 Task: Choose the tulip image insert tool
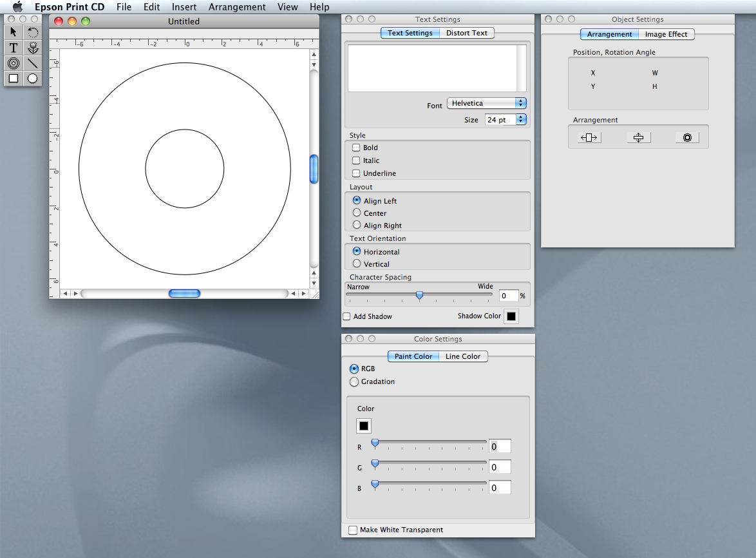(32, 48)
